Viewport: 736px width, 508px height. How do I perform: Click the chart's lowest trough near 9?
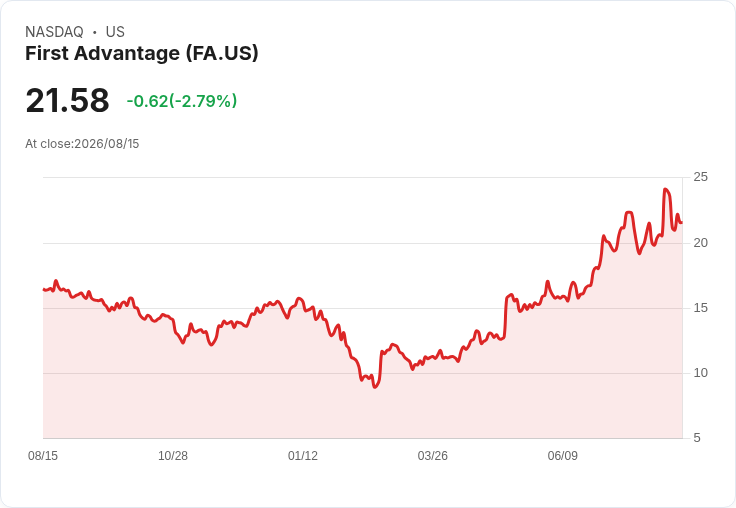[375, 387]
